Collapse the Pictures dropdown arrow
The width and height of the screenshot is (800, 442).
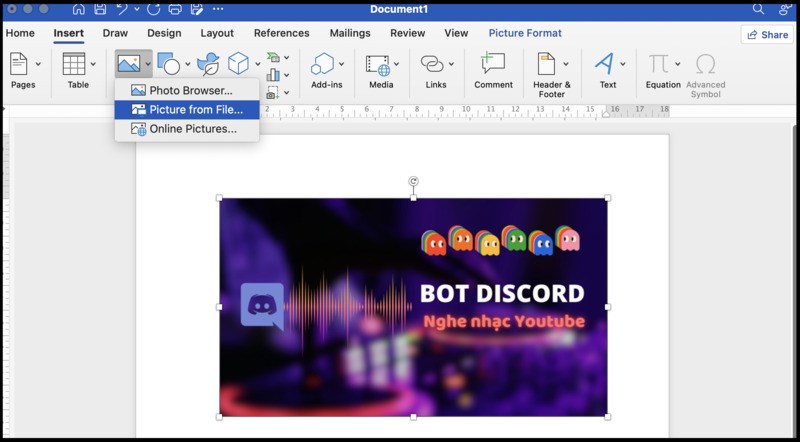pos(147,64)
